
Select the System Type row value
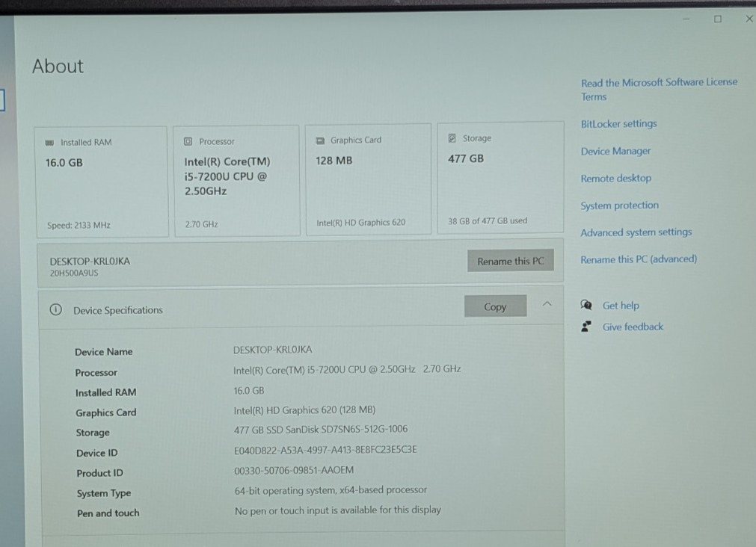coord(331,490)
